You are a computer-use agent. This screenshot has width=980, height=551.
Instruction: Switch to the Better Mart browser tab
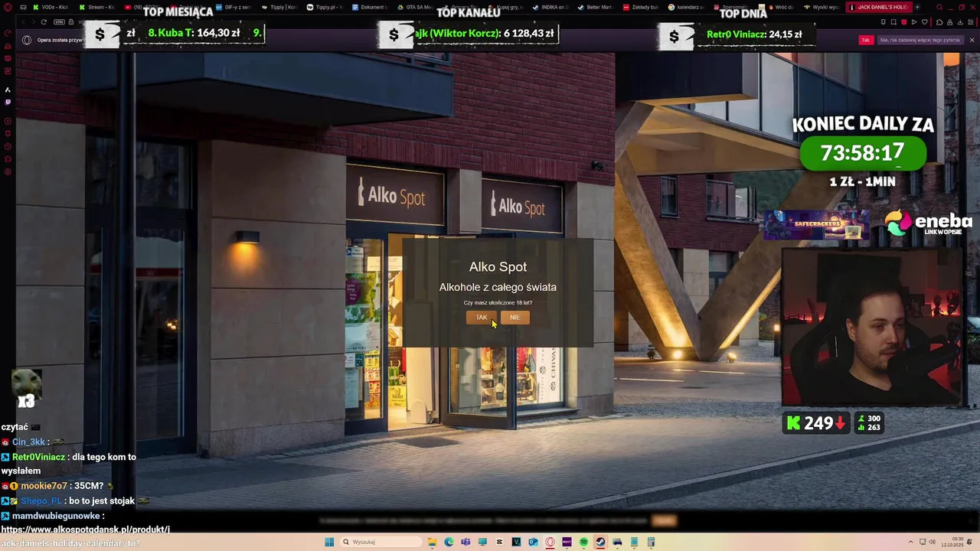coord(596,7)
